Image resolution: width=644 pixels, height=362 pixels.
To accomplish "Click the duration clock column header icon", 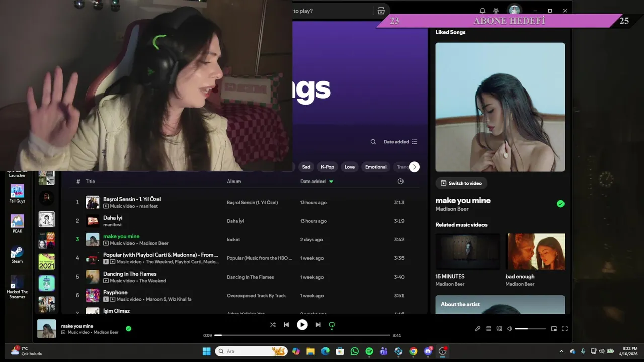I will (x=400, y=182).
